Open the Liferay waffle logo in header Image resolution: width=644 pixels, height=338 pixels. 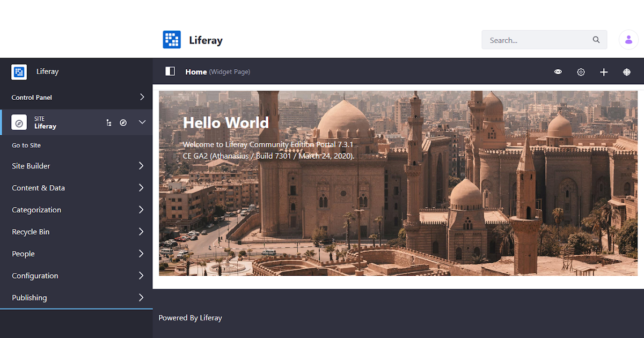tap(172, 39)
